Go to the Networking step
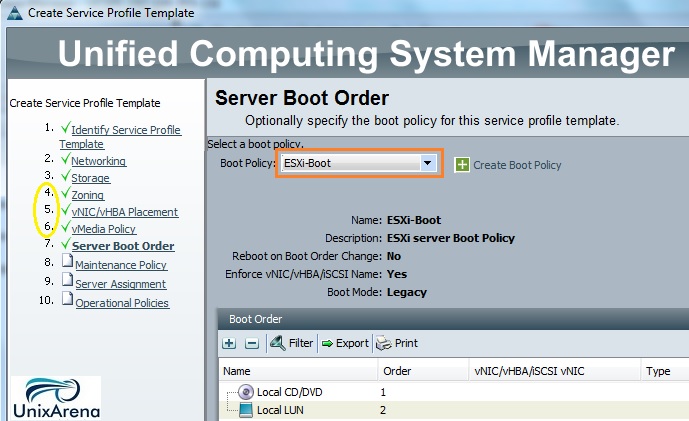This screenshot has width=689, height=421. click(x=98, y=161)
